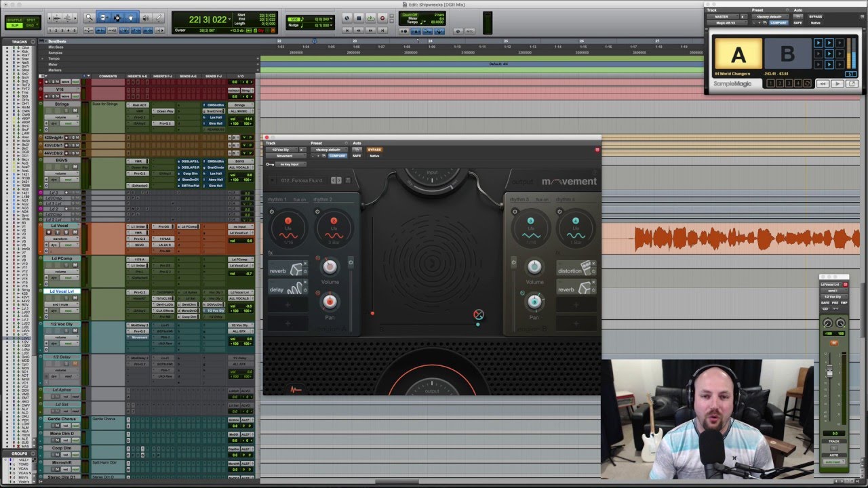Click the Gentle Chorus track name
This screenshot has height=488, width=868.
click(60, 419)
